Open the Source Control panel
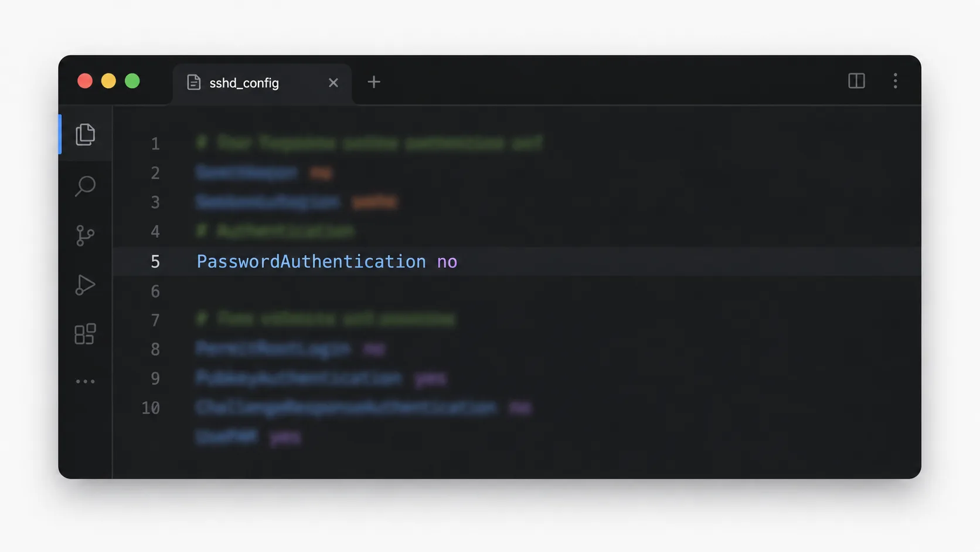 tap(85, 235)
